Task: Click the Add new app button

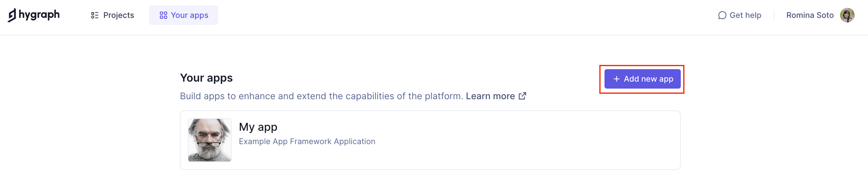Action: pyautogui.click(x=642, y=79)
